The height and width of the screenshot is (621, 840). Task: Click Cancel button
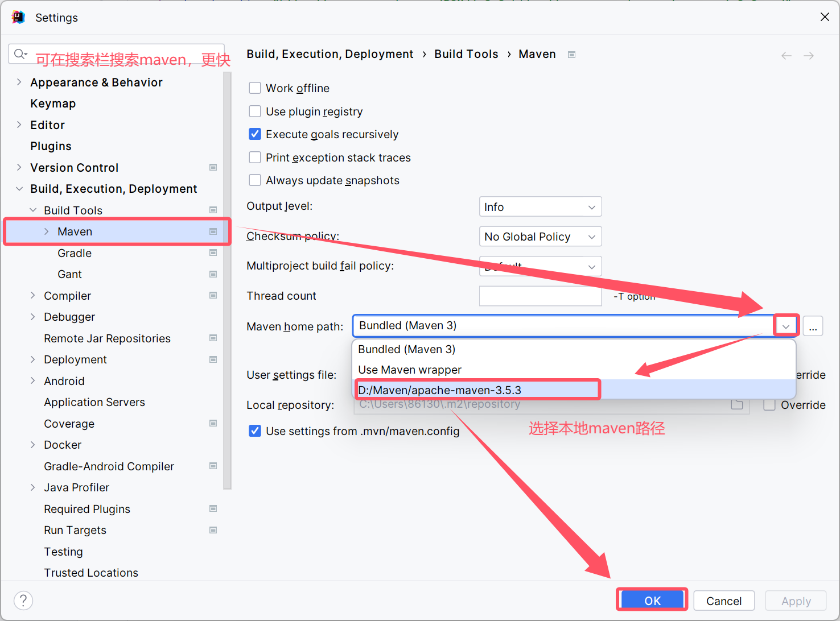tap(724, 601)
